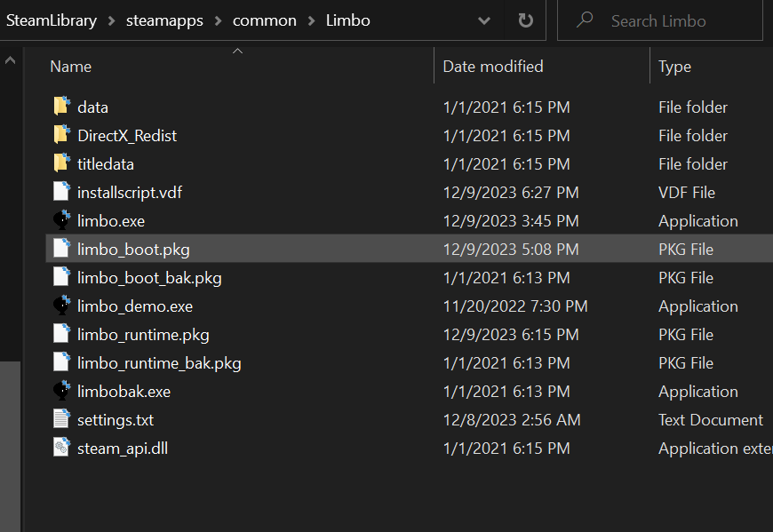
Task: Sort files by Name column header
Action: pyautogui.click(x=71, y=67)
